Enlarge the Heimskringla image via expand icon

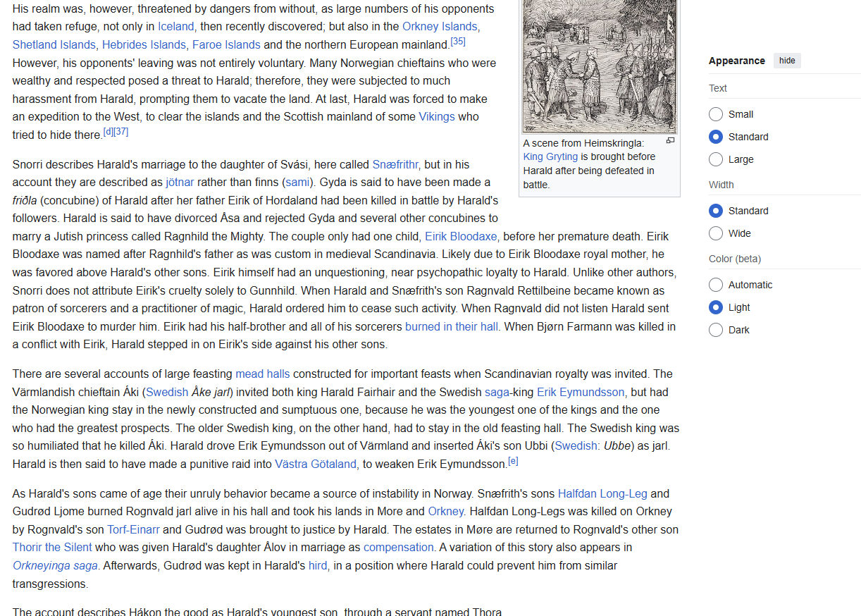point(670,141)
